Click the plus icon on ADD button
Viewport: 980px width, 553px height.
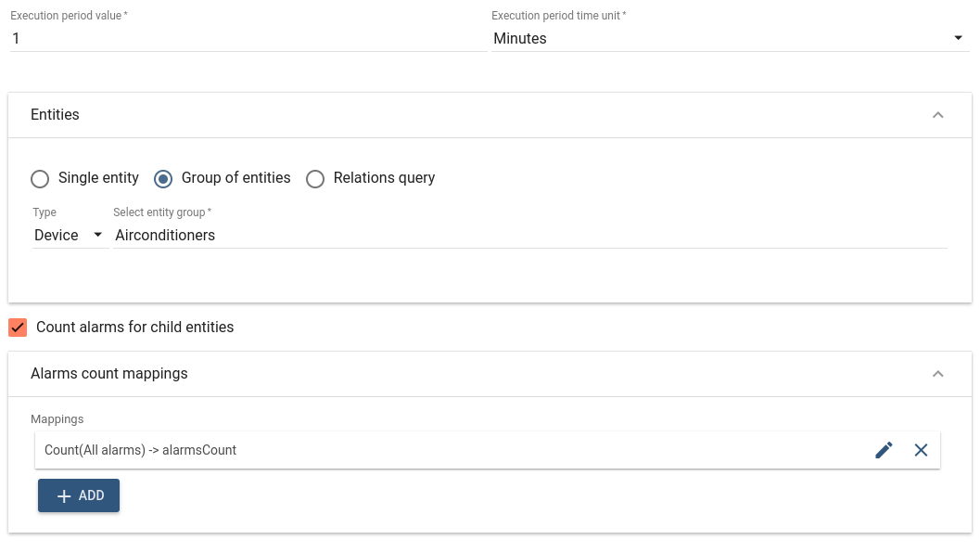(x=64, y=496)
